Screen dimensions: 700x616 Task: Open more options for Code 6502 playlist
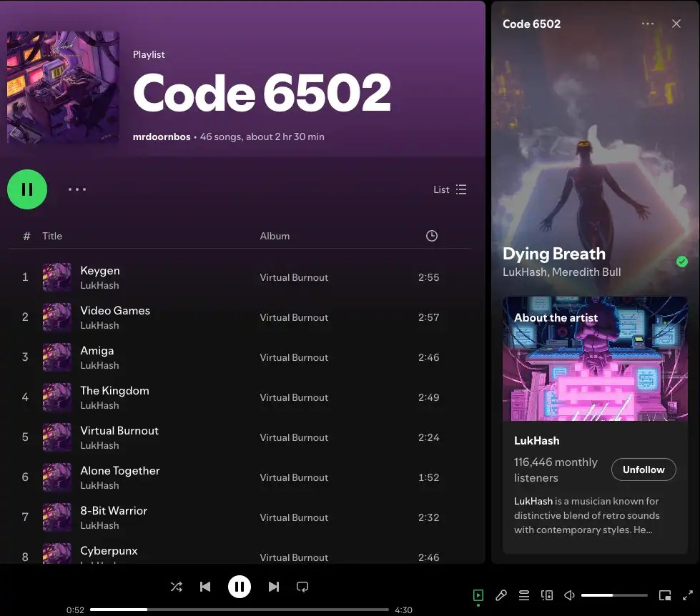[x=77, y=189]
